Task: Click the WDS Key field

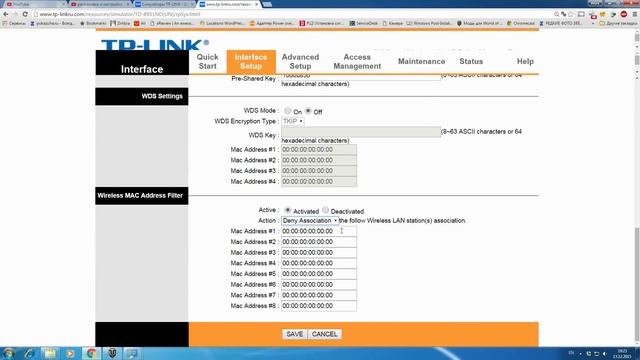Action: [x=361, y=132]
